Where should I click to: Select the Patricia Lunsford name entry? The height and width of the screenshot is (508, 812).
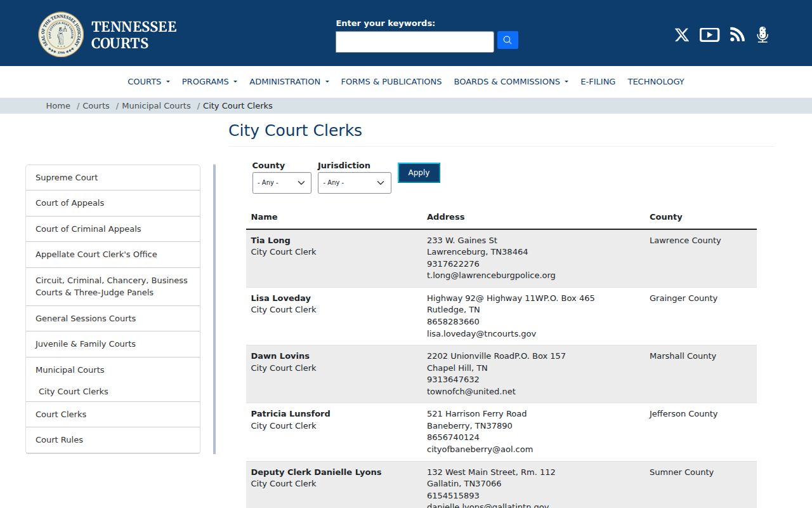point(291,414)
